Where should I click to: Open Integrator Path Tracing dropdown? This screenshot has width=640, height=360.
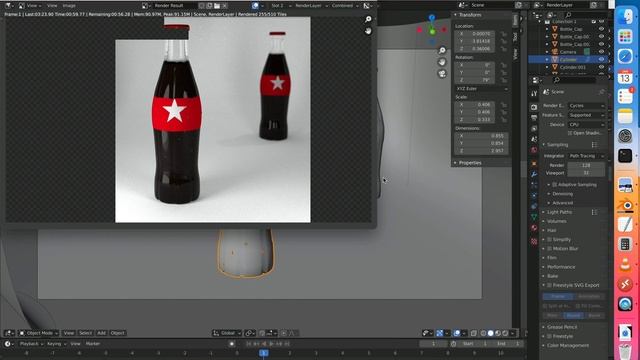pyautogui.click(x=587, y=156)
